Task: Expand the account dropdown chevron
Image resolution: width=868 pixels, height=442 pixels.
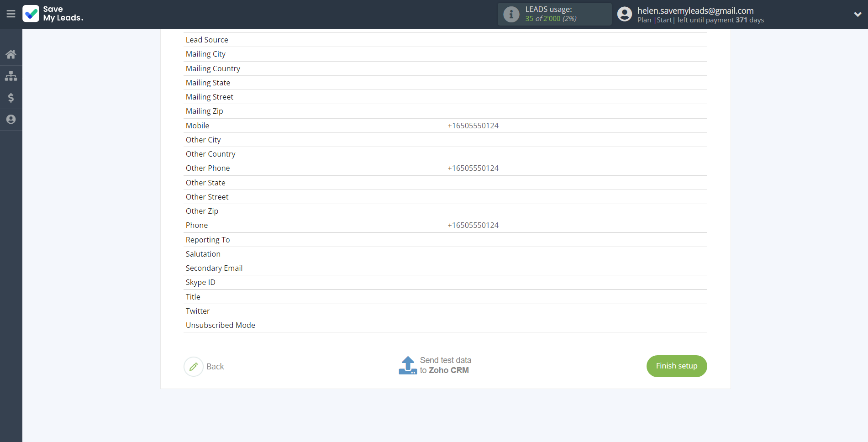Action: 857,14
